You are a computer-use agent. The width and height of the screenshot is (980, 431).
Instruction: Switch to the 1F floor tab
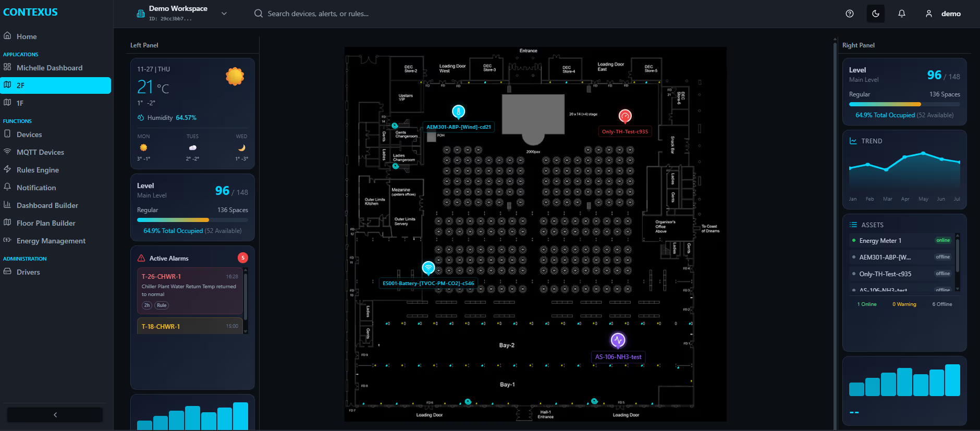point(20,103)
